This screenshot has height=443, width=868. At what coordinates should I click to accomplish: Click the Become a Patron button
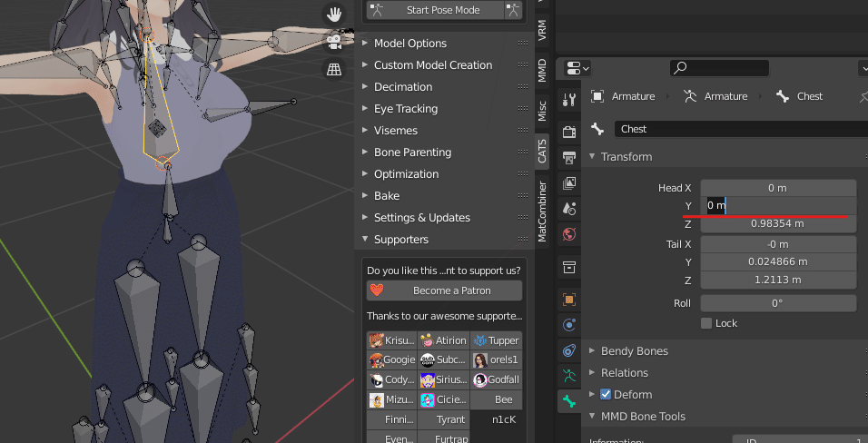(x=444, y=290)
